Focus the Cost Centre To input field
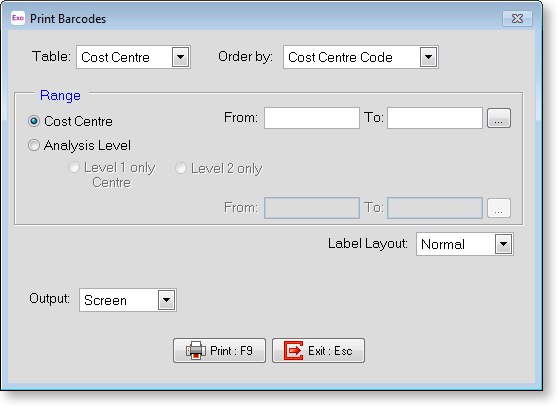 [435, 118]
